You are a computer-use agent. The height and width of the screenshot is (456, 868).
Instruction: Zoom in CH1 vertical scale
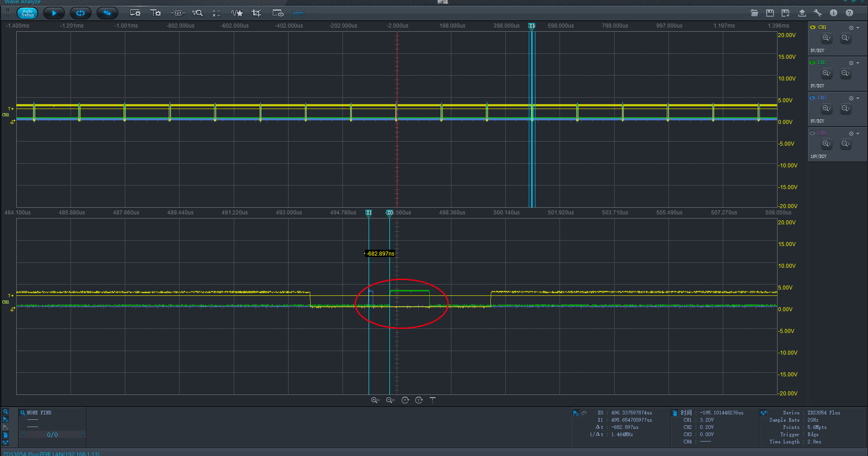point(827,38)
